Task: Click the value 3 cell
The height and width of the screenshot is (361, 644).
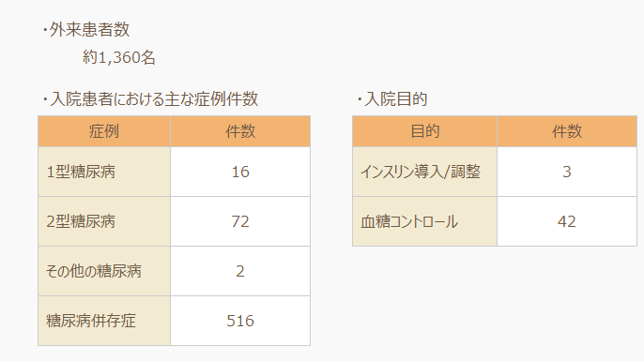Action: coord(567,172)
